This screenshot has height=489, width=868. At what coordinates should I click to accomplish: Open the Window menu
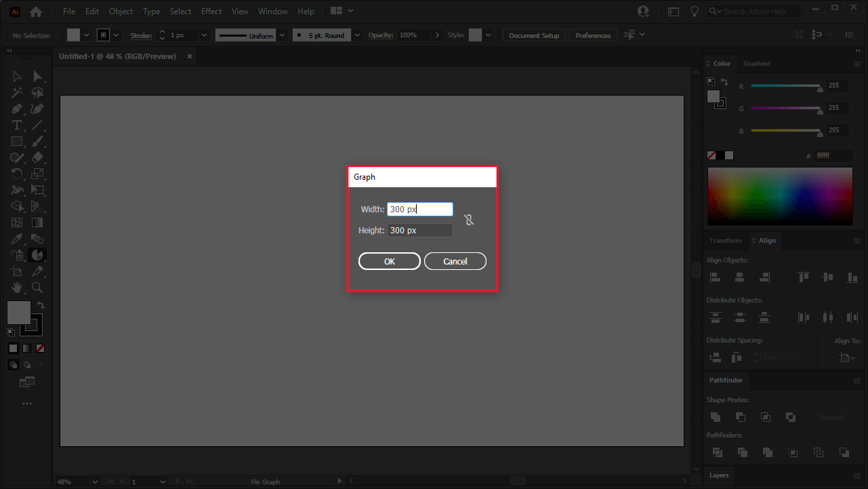pyautogui.click(x=273, y=11)
